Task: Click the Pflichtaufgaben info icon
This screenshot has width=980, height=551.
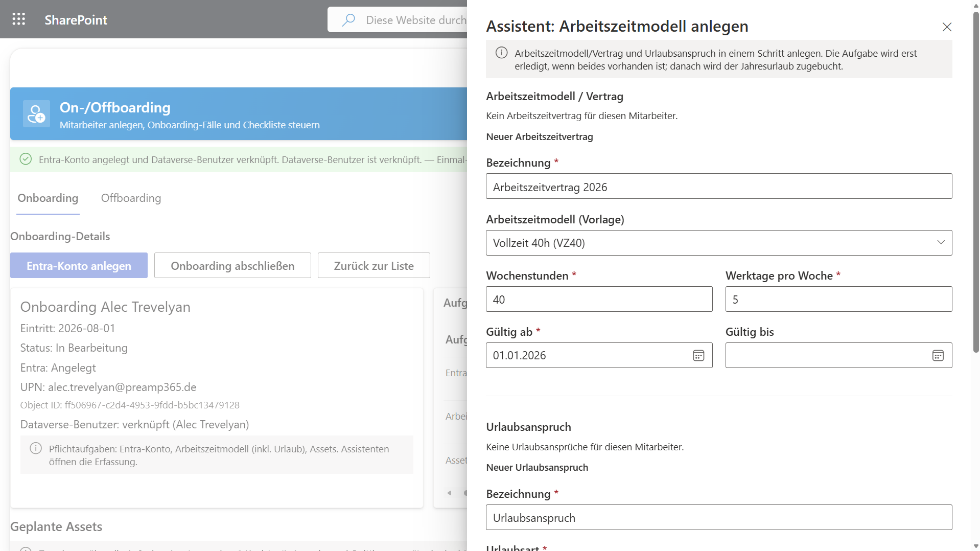Action: pos(36,448)
